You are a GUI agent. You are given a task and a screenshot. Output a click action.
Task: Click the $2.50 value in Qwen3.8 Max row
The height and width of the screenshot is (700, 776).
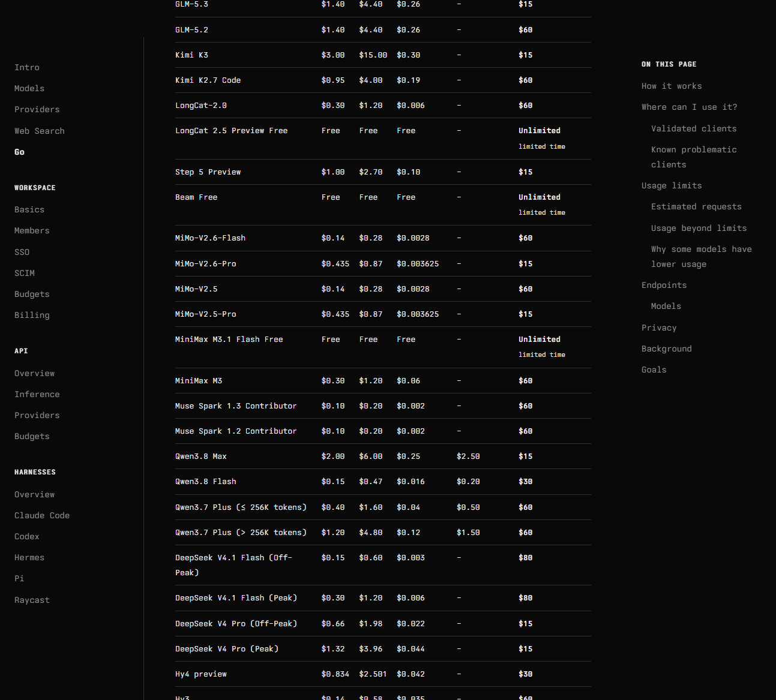pyautogui.click(x=468, y=456)
